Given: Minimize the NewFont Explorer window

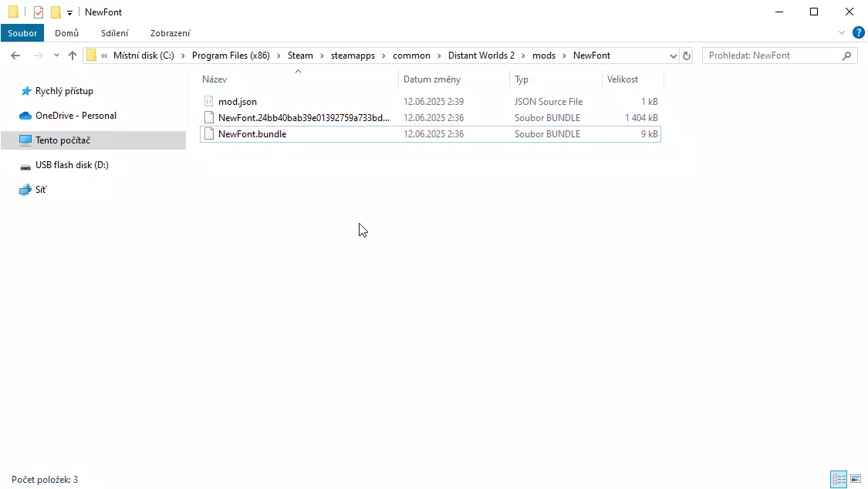Looking at the screenshot, I should tap(779, 12).
